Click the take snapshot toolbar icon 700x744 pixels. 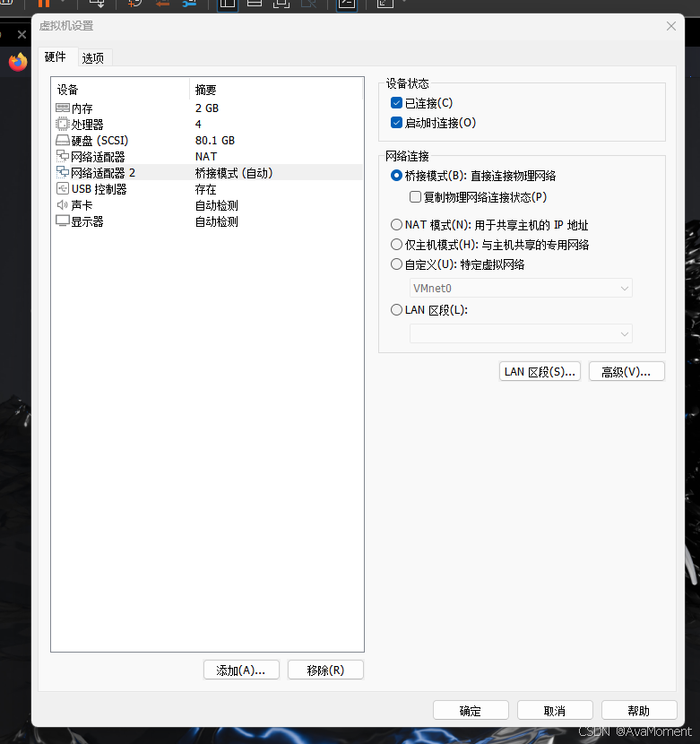coord(135,4)
